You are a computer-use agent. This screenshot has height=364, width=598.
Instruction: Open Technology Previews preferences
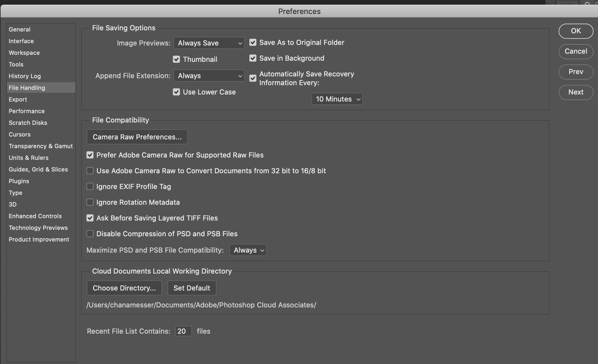(38, 228)
